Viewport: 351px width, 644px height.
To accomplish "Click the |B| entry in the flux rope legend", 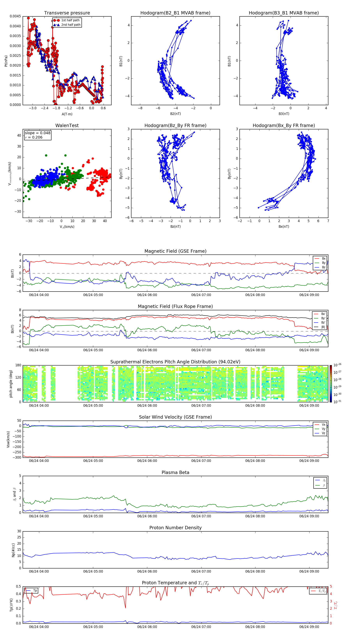I will tap(320, 327).
